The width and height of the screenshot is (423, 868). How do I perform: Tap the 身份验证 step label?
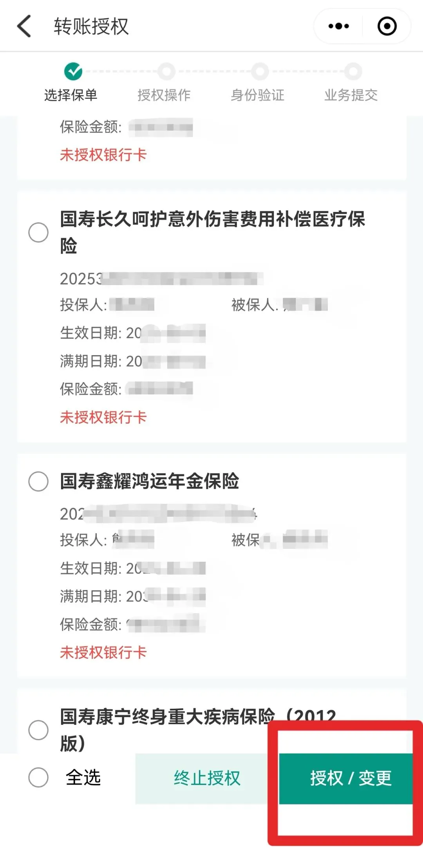(257, 95)
